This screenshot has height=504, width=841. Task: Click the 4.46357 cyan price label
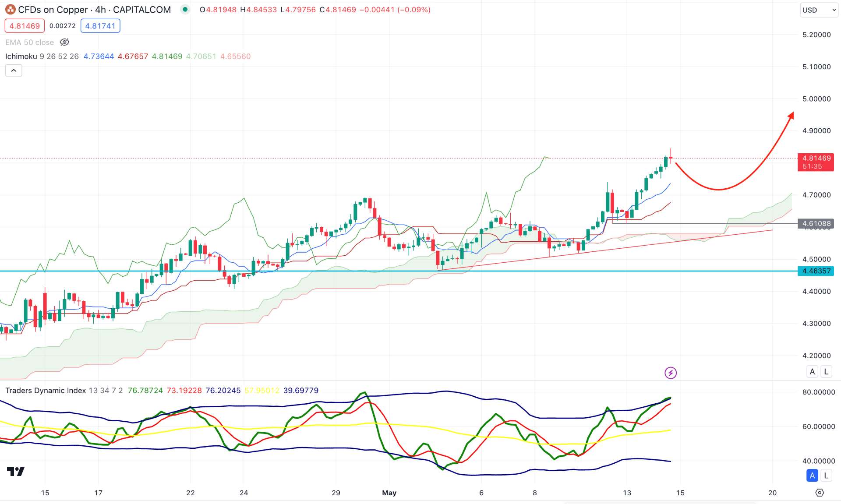tap(816, 271)
